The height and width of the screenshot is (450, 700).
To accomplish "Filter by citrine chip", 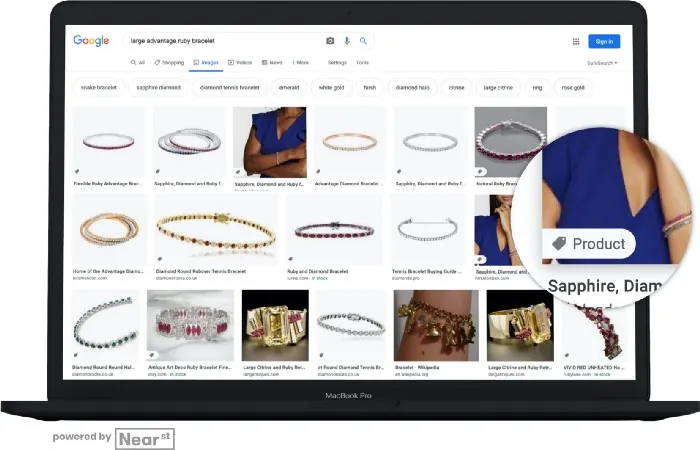I will click(x=456, y=88).
